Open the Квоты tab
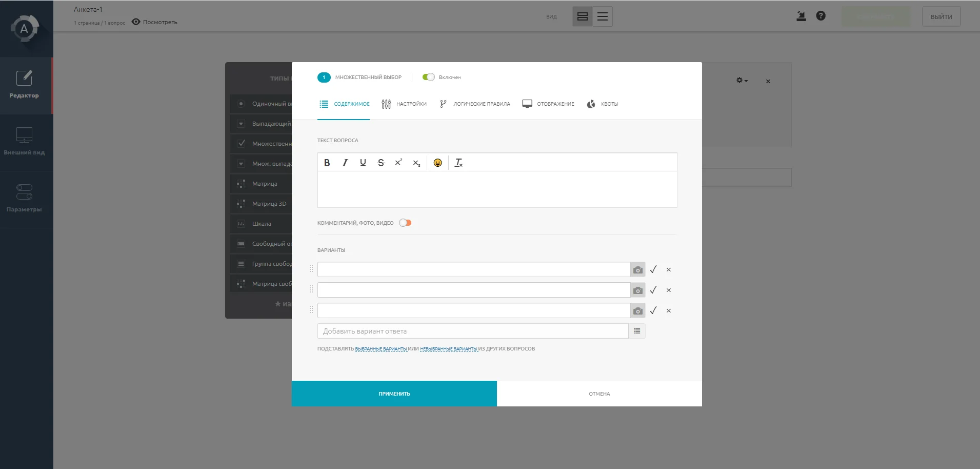The image size is (980, 469). [x=603, y=104]
